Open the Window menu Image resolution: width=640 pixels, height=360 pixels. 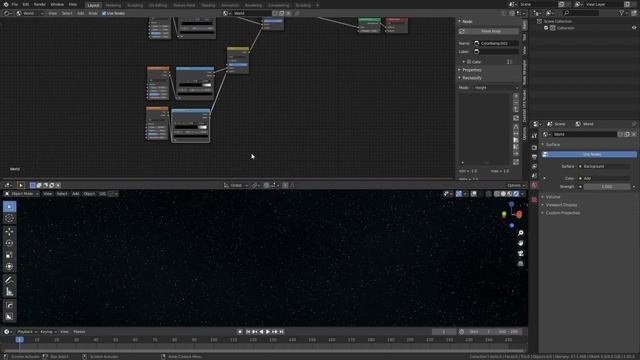[x=57, y=4]
